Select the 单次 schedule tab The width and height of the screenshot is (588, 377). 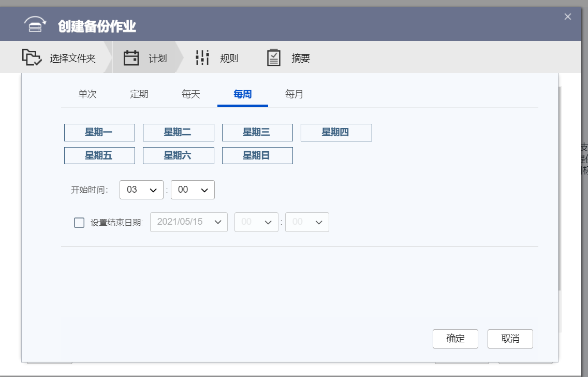point(87,94)
